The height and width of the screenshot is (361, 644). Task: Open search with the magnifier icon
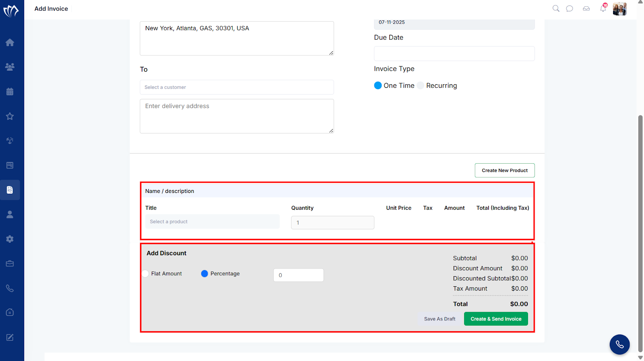tap(556, 8)
